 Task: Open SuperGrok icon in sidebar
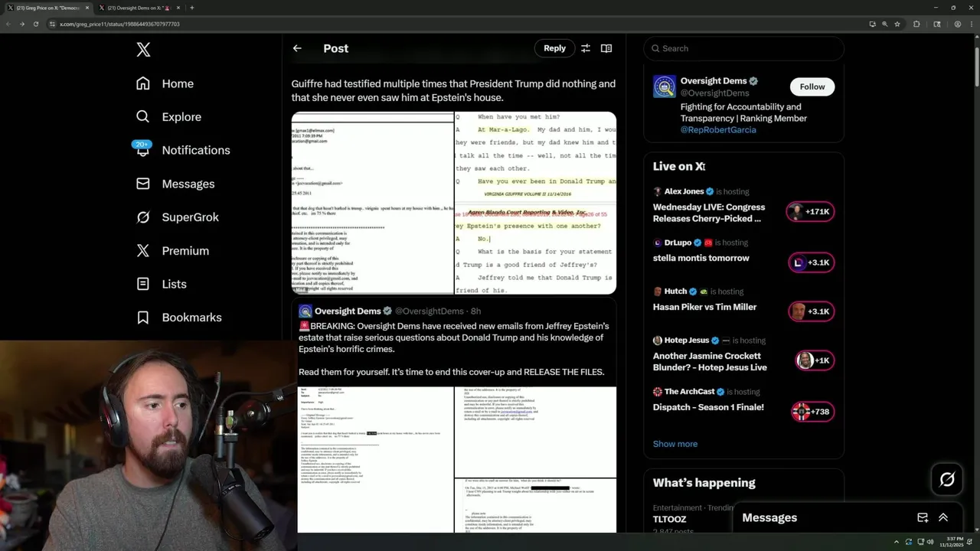pyautogui.click(x=143, y=217)
